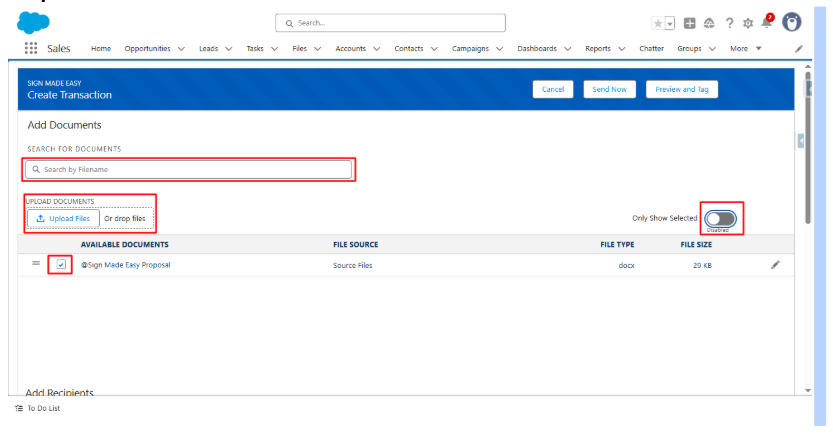Click the Salesforce cloud logo
833x439 pixels.
pyautogui.click(x=33, y=22)
